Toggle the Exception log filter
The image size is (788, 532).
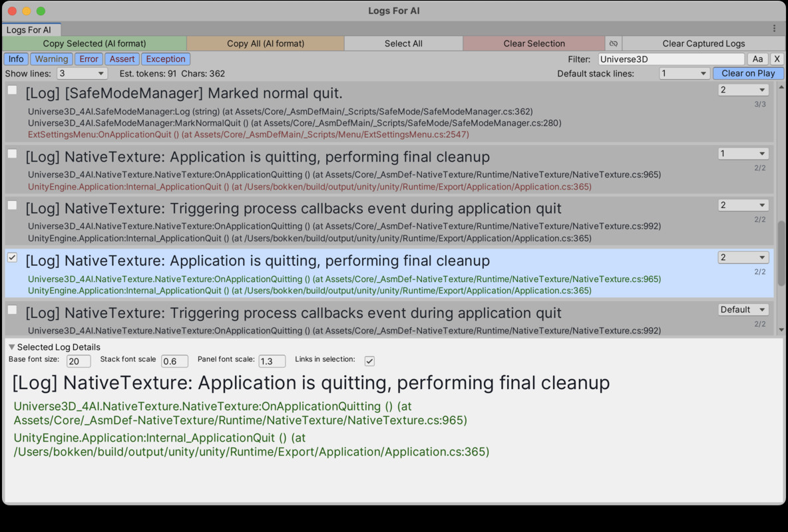[x=166, y=59]
